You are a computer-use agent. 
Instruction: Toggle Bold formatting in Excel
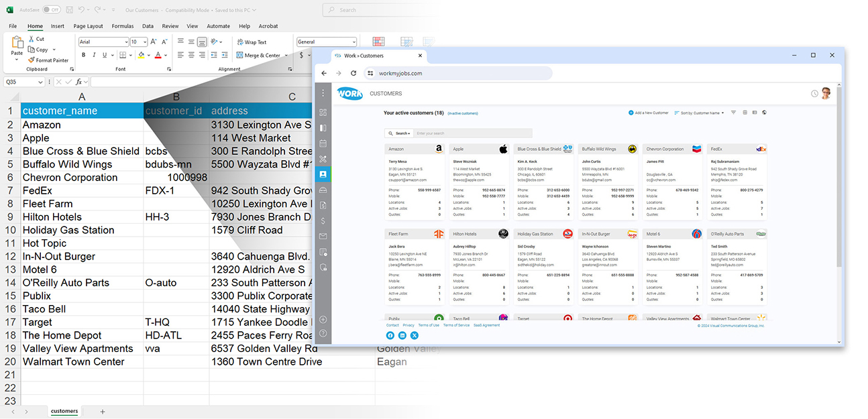coord(84,55)
